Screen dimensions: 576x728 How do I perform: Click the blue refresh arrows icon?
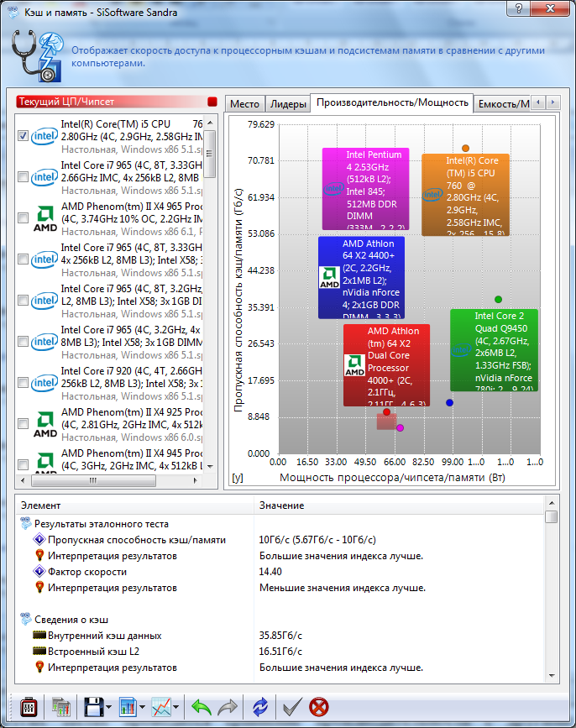point(260,707)
